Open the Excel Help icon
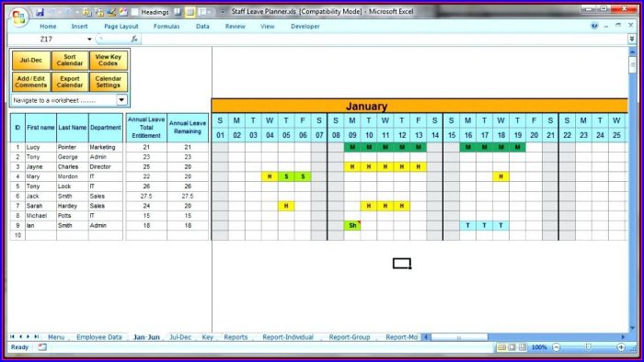The height and width of the screenshot is (362, 644). point(594,26)
